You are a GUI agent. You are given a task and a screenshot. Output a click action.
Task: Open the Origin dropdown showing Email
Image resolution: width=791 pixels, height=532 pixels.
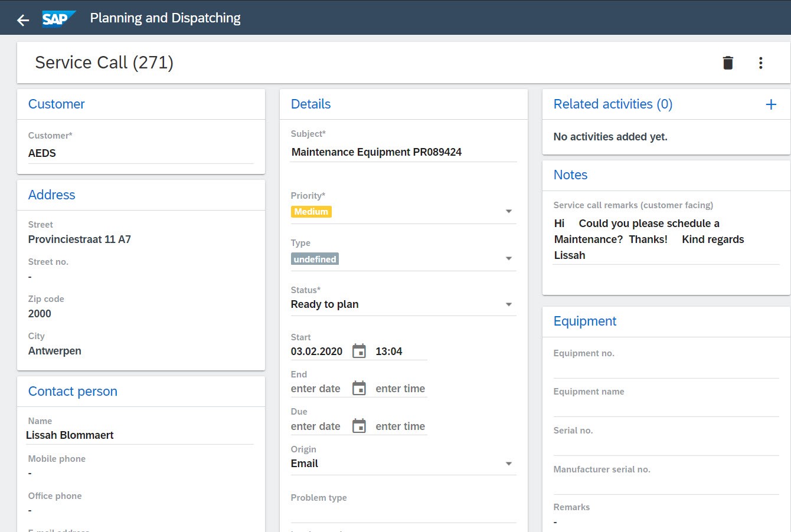point(508,464)
